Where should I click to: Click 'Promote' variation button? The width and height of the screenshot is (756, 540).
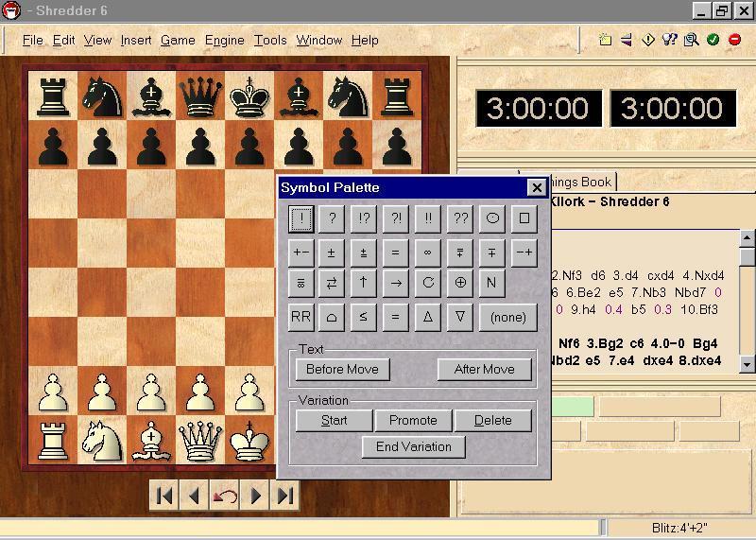pos(413,420)
